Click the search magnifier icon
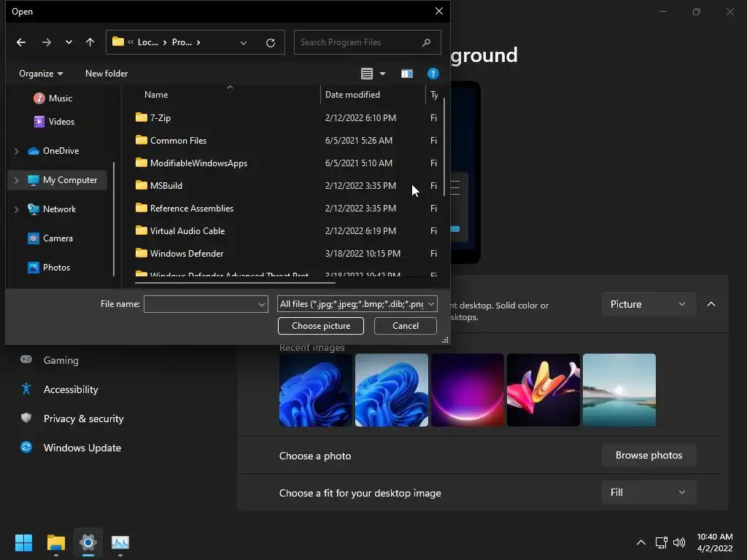Viewport: 747px width, 560px height. [426, 42]
